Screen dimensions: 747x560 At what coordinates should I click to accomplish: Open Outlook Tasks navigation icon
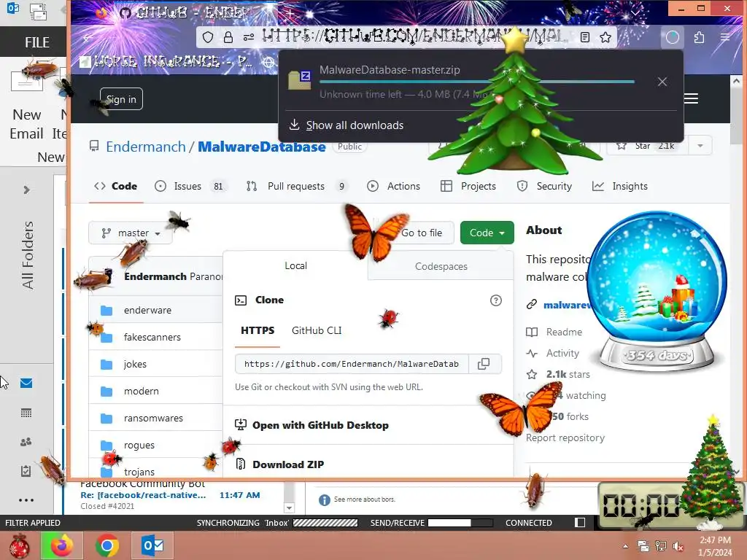[x=26, y=471]
